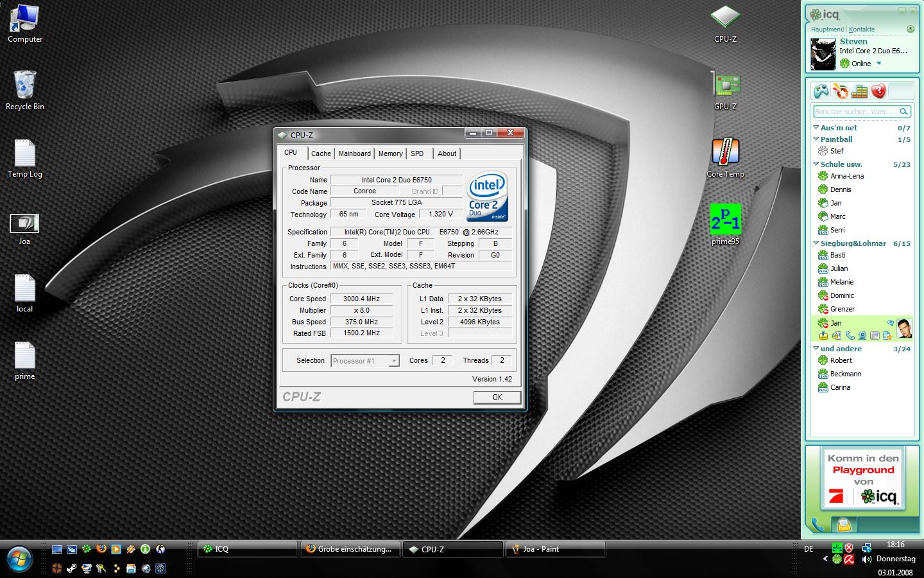Select the prime text file desktop icon
924x578 pixels.
tap(24, 360)
